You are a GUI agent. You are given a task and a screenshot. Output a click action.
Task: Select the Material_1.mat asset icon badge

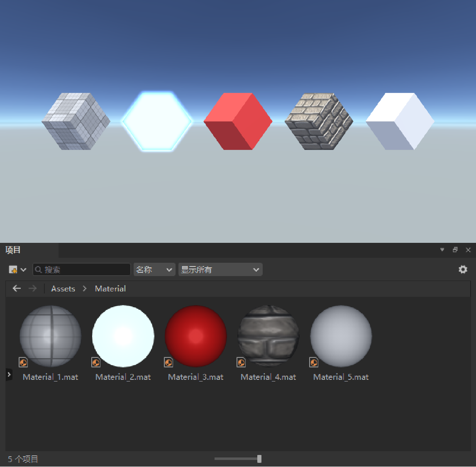pos(23,362)
